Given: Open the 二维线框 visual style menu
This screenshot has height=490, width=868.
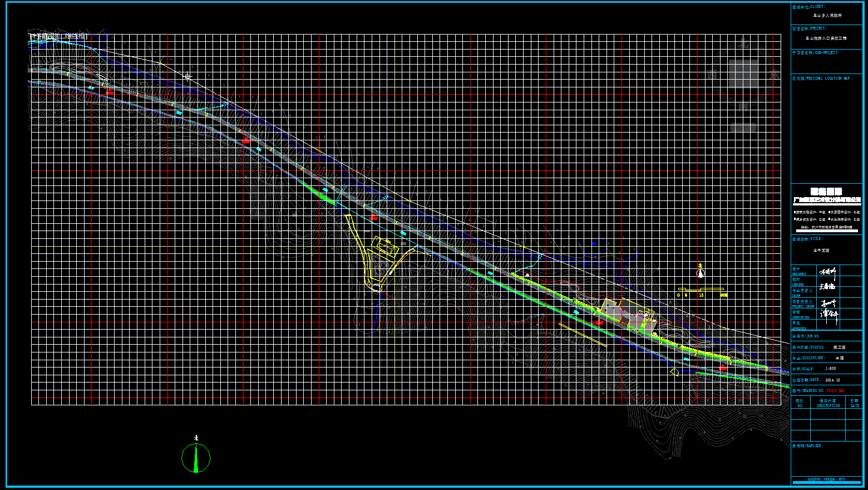Looking at the screenshot, I should pyautogui.click(x=74, y=37).
